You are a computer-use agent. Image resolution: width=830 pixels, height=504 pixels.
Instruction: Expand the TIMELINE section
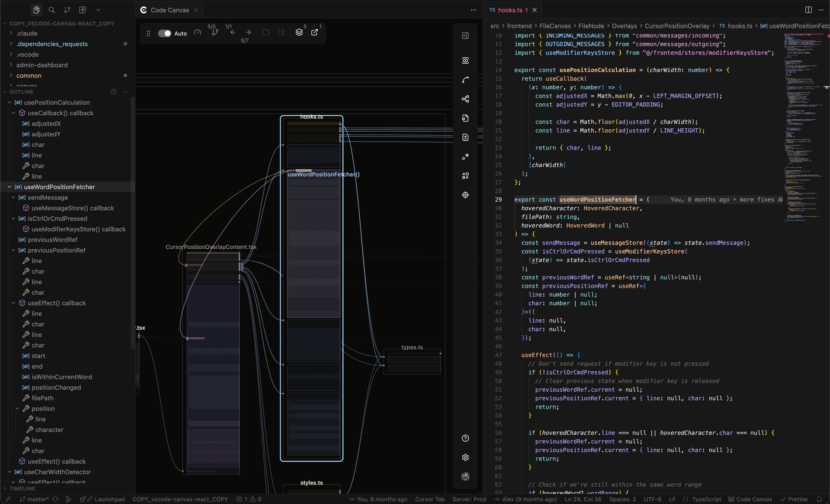pos(22,488)
